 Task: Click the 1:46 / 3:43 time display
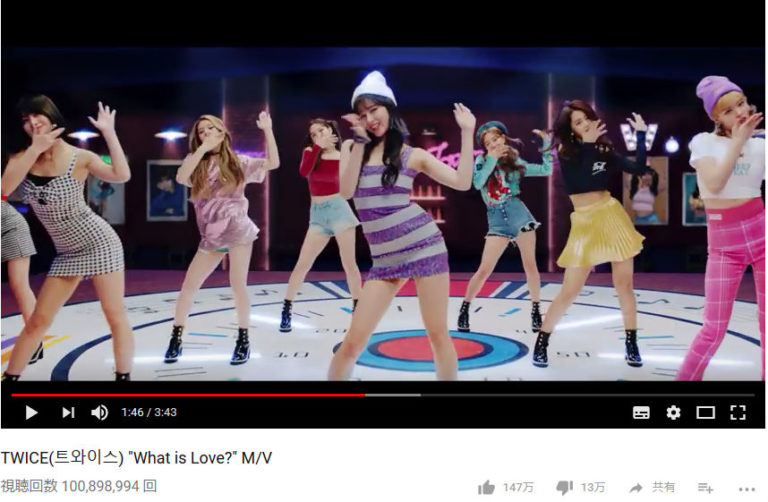click(149, 412)
